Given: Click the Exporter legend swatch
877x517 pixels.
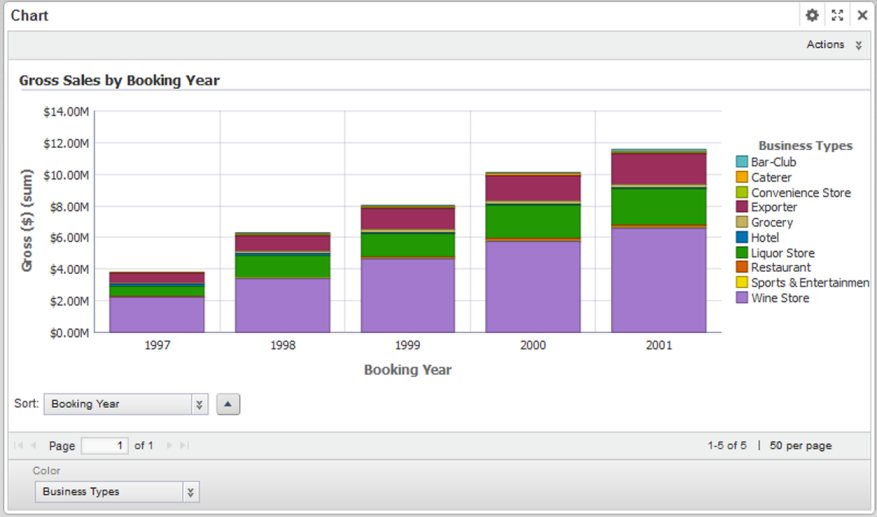Looking at the screenshot, I should (x=742, y=207).
